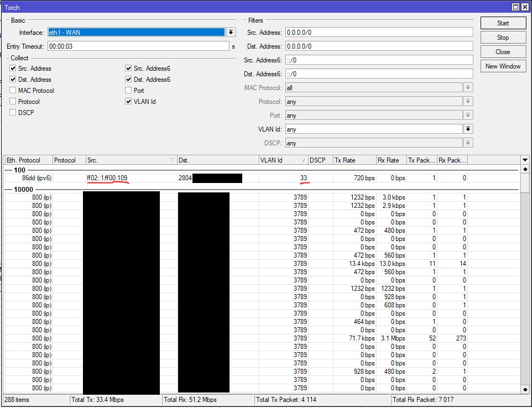
Task: Sort by the Tx Packets column header
Action: [x=422, y=160]
